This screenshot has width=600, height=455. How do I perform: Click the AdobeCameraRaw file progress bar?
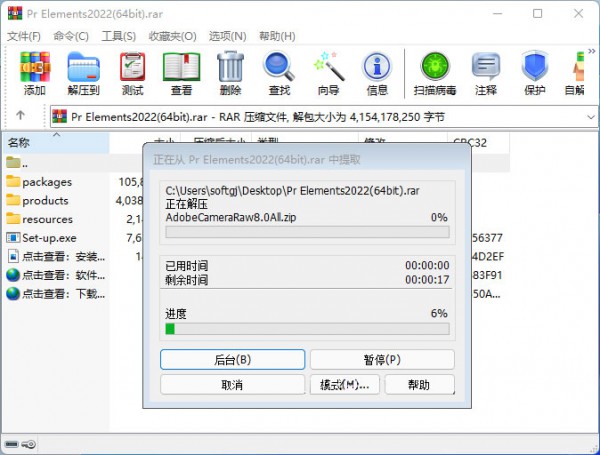click(307, 232)
